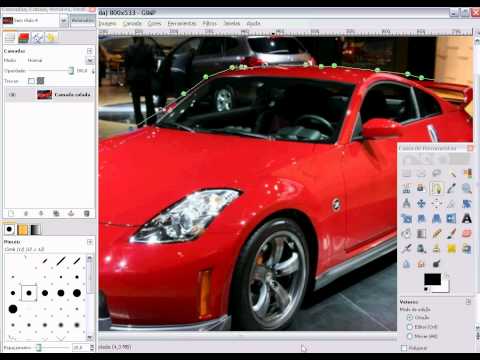
Task: Select the Rectangle Select tool
Action: point(406,173)
